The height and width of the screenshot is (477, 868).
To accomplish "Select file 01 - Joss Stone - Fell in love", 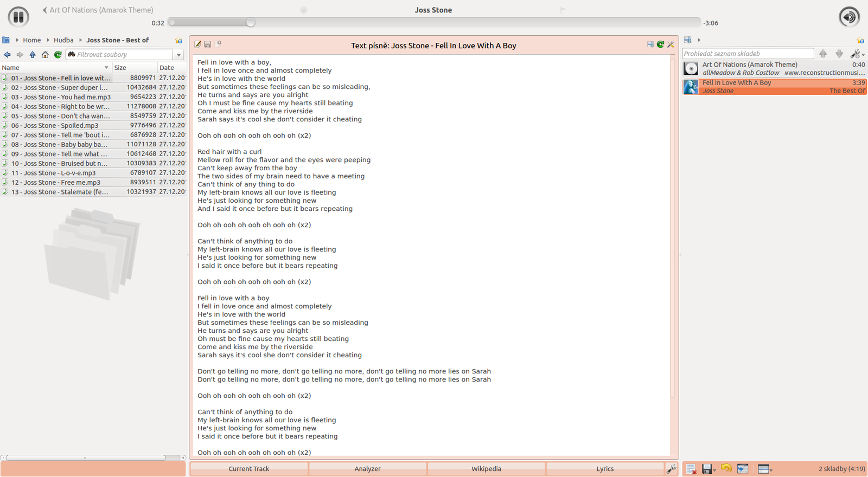I will 93,78.
